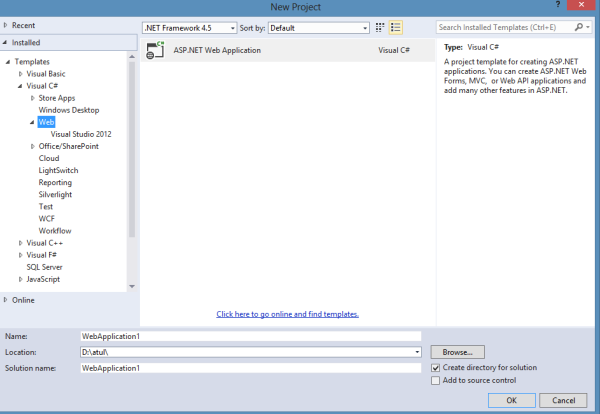Image resolution: width=600 pixels, height=414 pixels.
Task: Select Windows Desktop templates
Action: tap(69, 110)
